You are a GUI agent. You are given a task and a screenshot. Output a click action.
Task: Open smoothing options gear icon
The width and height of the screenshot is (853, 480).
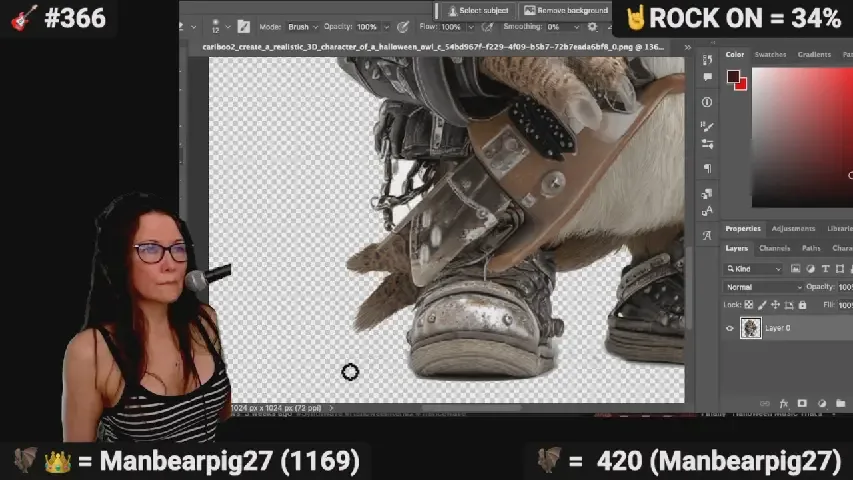tap(592, 27)
